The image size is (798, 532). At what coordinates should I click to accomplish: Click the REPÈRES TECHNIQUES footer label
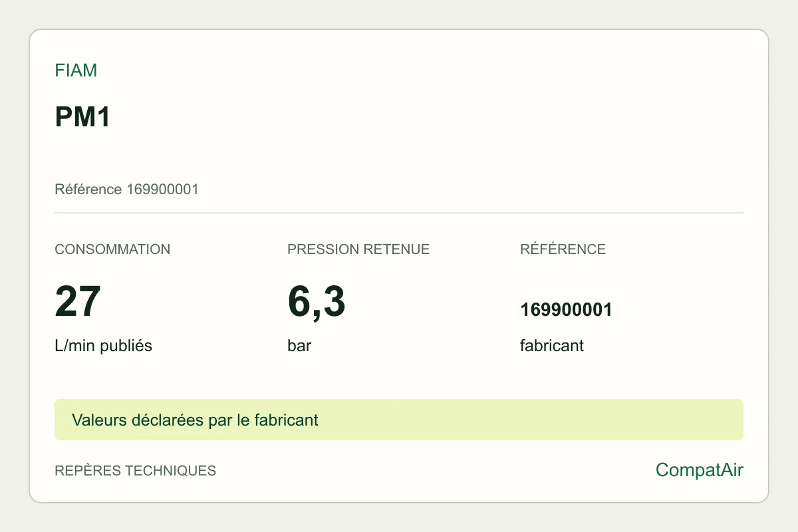(x=135, y=471)
